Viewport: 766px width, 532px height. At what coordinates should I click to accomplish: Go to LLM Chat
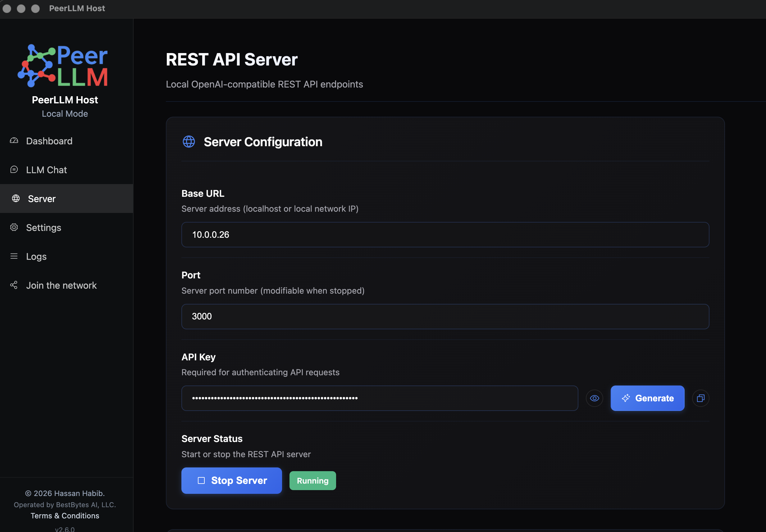66,170
